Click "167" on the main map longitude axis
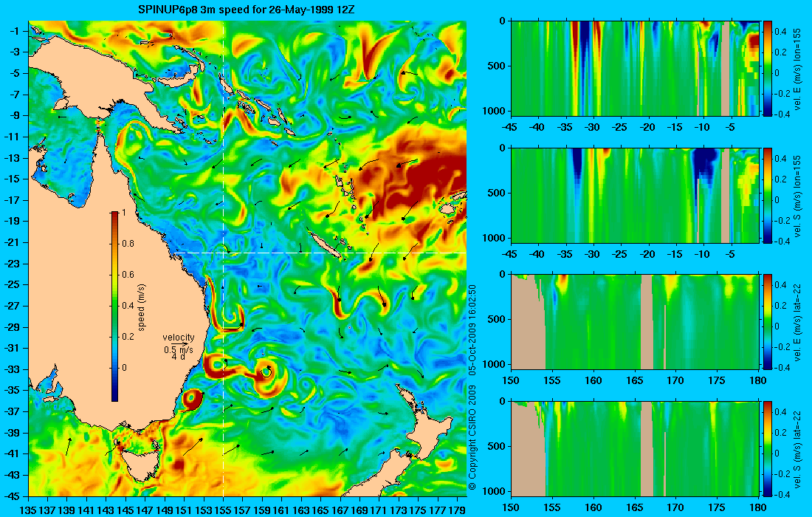Viewport: 812px width, 517px height. point(340,510)
